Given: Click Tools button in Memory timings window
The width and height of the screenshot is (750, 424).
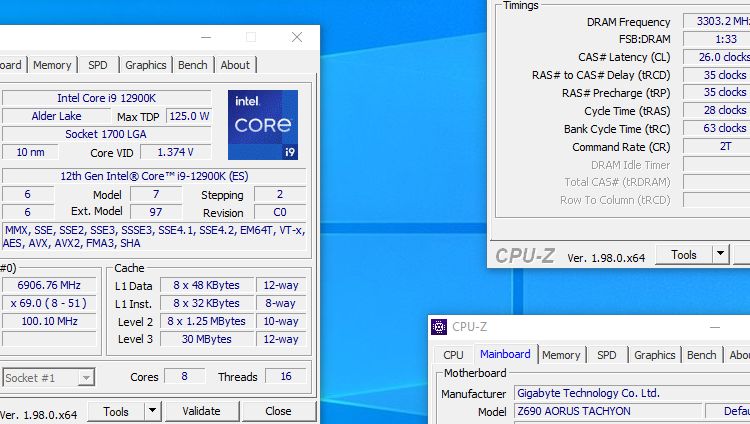Looking at the screenshot, I should 684,255.
